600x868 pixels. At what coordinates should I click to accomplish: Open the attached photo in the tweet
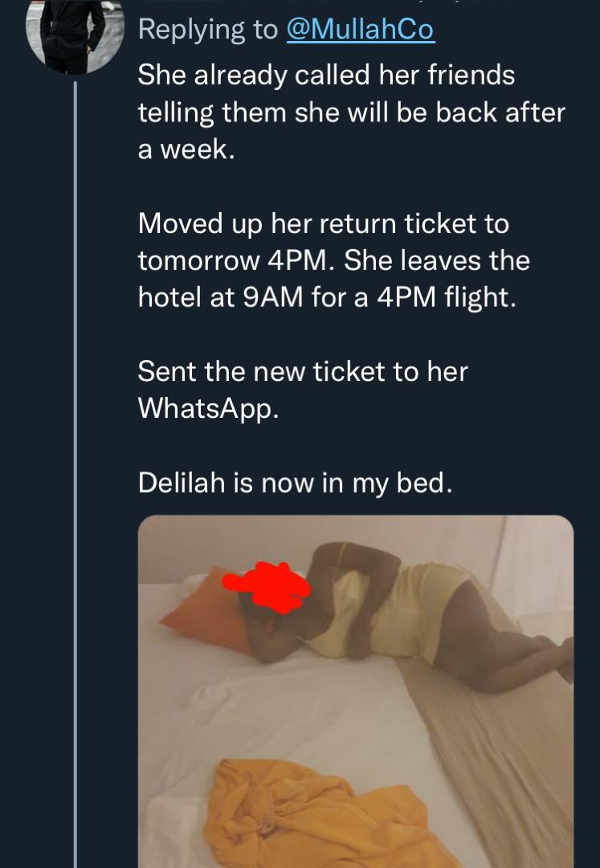(356, 691)
